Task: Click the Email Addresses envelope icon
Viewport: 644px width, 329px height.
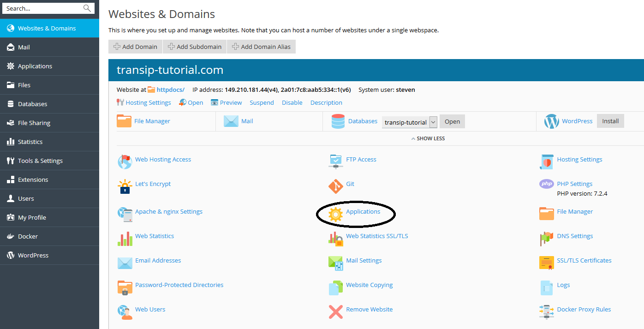Action: [125, 263]
